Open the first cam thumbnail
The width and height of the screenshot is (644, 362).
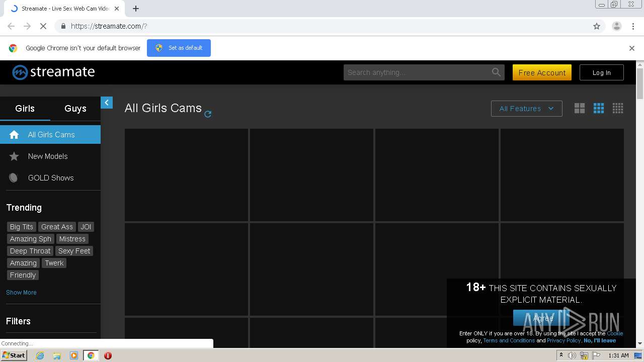point(186,175)
